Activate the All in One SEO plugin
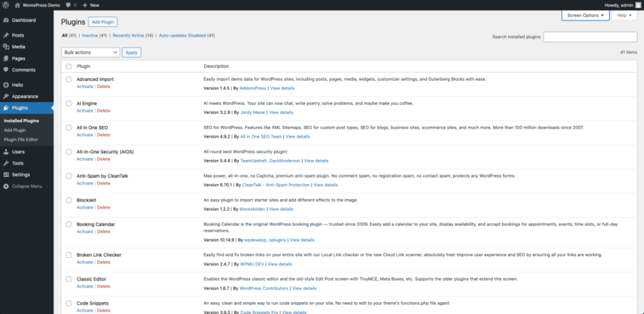 85,135
